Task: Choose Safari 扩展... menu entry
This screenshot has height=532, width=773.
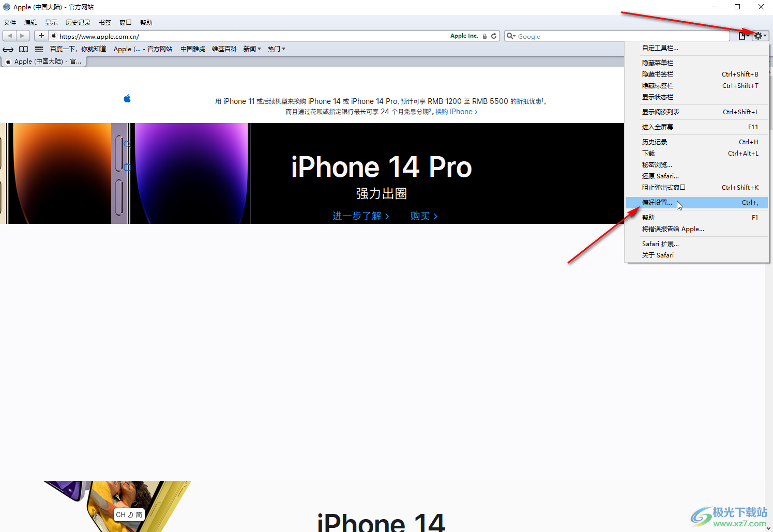Action: 696,244
